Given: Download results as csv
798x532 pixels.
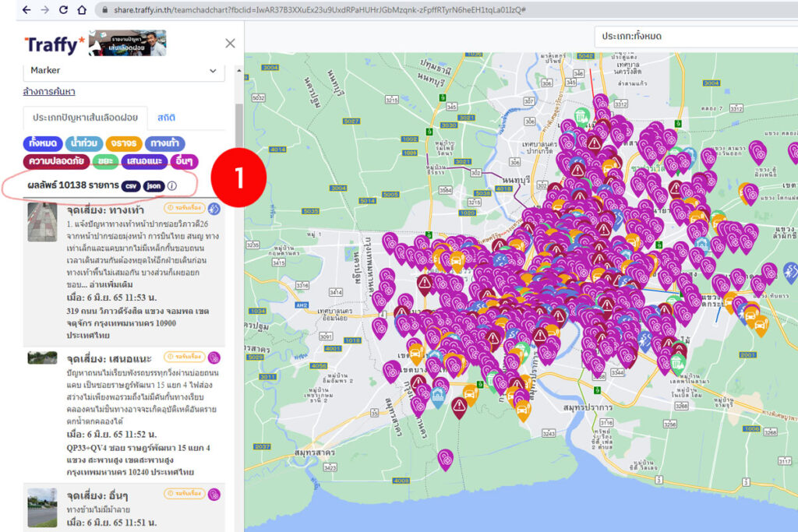Looking at the screenshot, I should [x=131, y=185].
